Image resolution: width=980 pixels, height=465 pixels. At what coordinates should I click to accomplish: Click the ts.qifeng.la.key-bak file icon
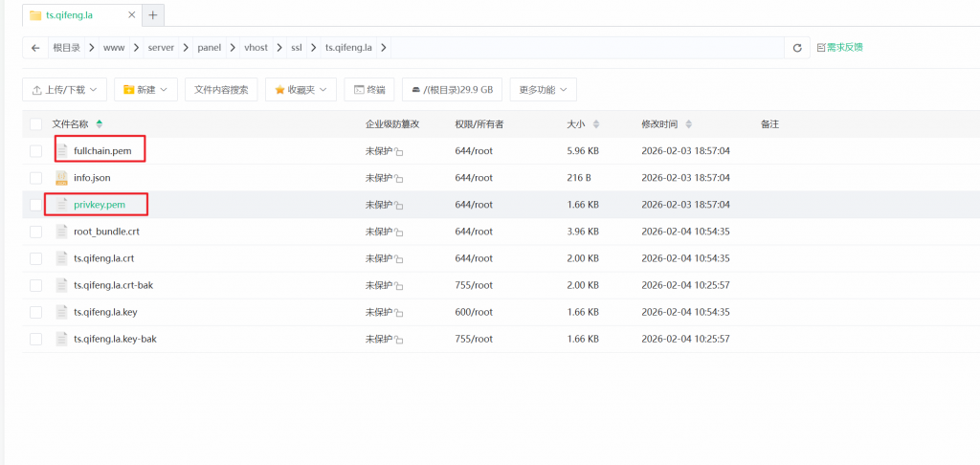pyautogui.click(x=61, y=339)
